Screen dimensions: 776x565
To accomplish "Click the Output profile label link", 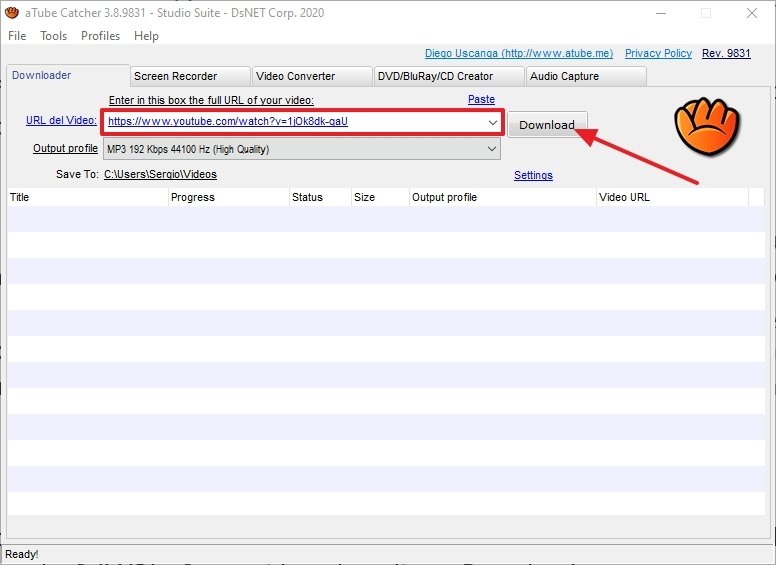I will pyautogui.click(x=65, y=148).
